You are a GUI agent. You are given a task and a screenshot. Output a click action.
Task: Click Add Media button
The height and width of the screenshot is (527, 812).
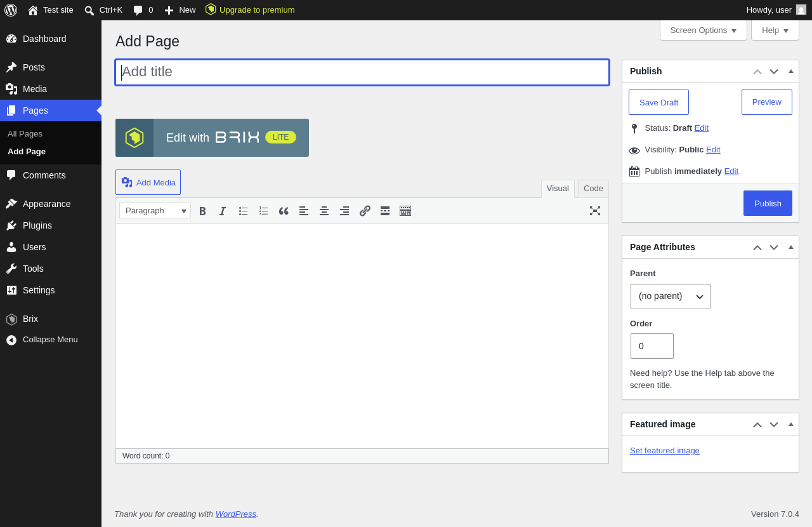pyautogui.click(x=148, y=182)
